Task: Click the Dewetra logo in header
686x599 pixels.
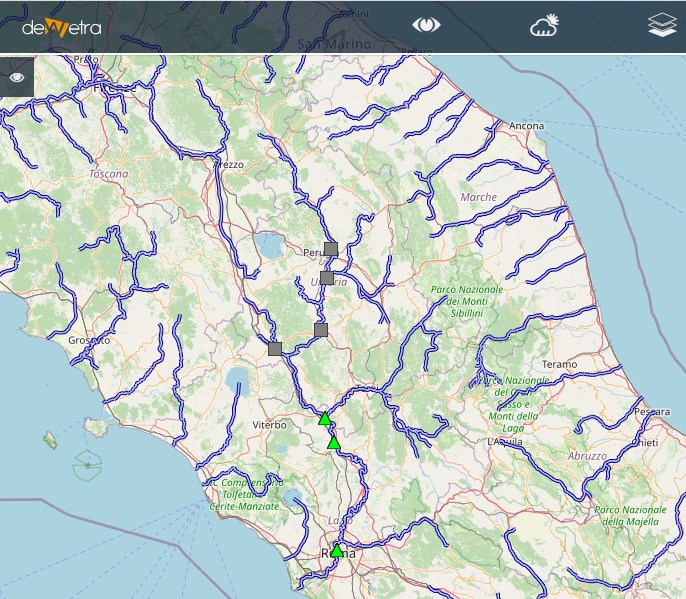Action: coord(62,28)
